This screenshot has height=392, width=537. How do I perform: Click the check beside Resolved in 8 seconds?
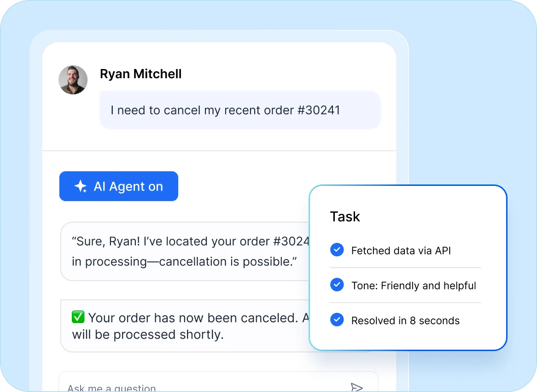(337, 320)
